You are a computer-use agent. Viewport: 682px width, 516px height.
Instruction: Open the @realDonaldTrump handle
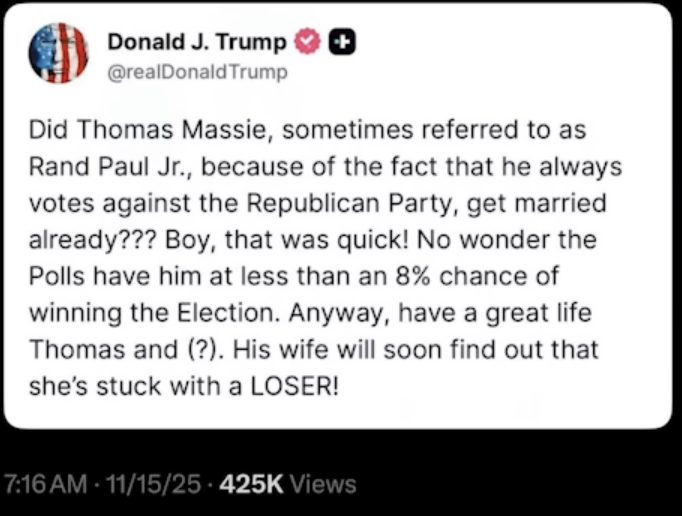pyautogui.click(x=196, y=71)
